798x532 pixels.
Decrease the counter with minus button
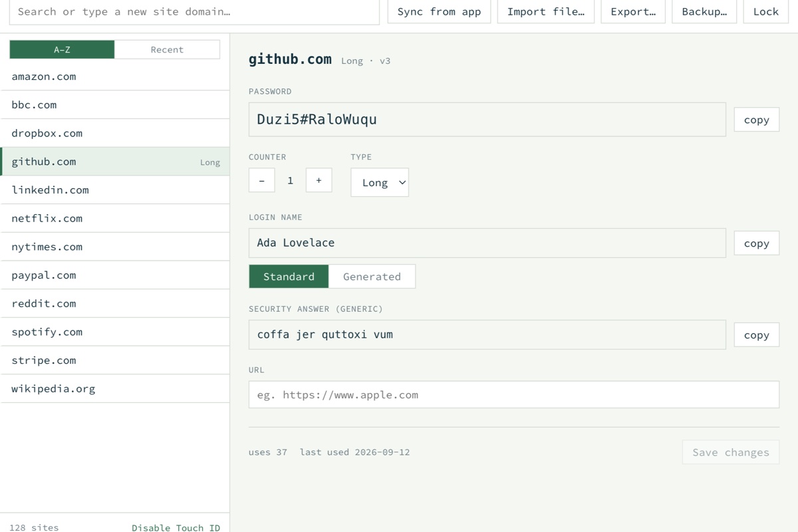262,180
